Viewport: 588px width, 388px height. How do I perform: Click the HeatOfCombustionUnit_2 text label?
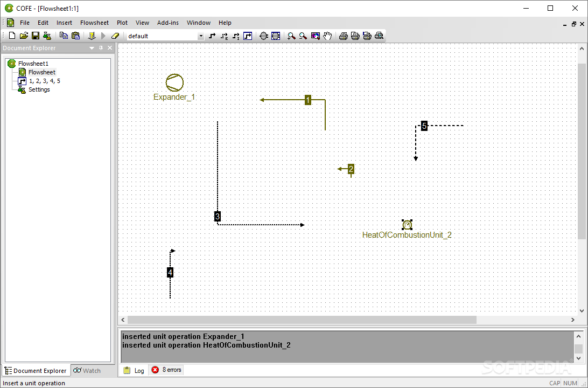pyautogui.click(x=407, y=235)
